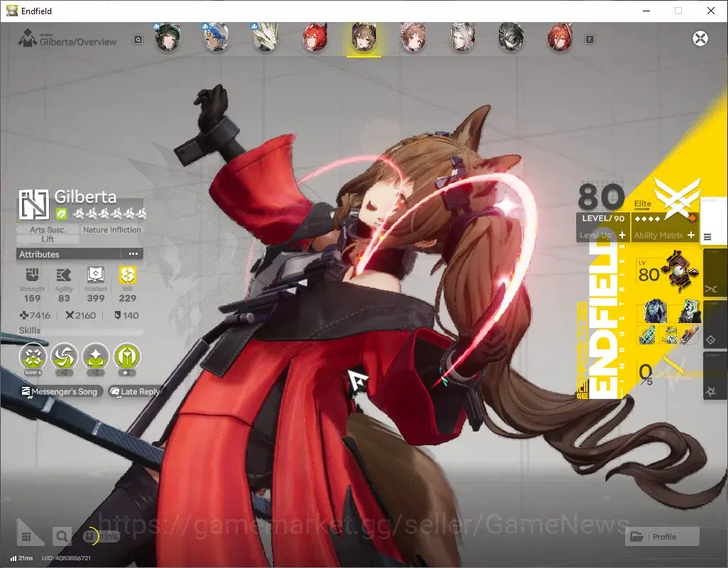
Task: Minimize the Endfield window
Action: (x=646, y=11)
